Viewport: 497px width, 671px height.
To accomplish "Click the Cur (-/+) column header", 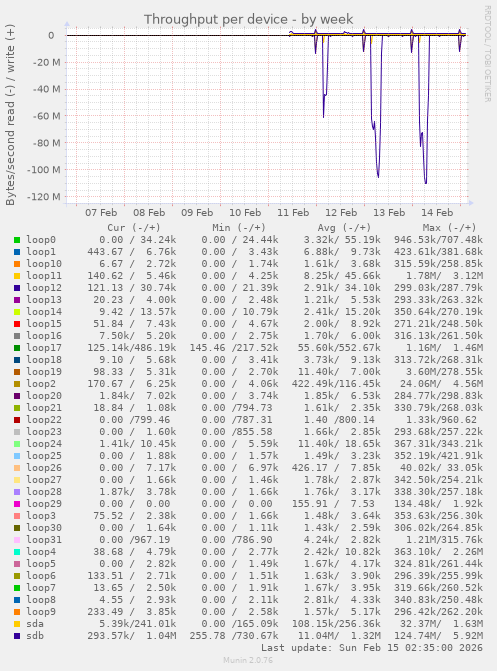I will coord(134,228).
